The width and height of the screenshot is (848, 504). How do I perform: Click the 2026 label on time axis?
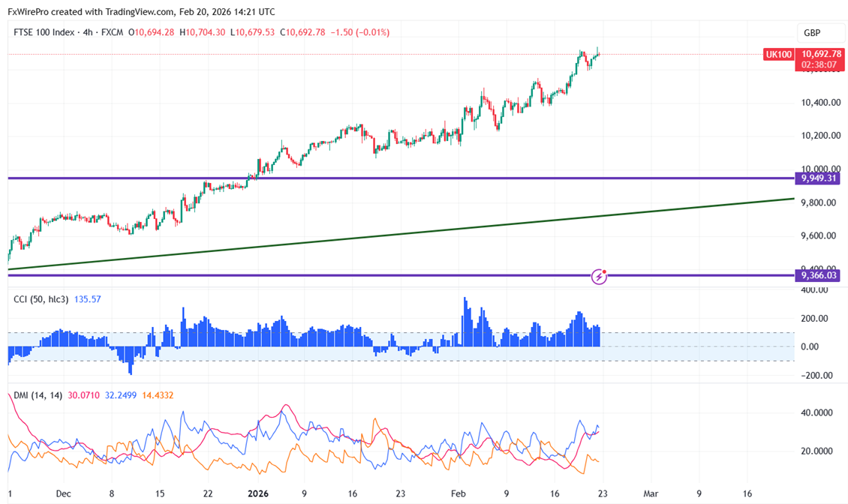(258, 493)
